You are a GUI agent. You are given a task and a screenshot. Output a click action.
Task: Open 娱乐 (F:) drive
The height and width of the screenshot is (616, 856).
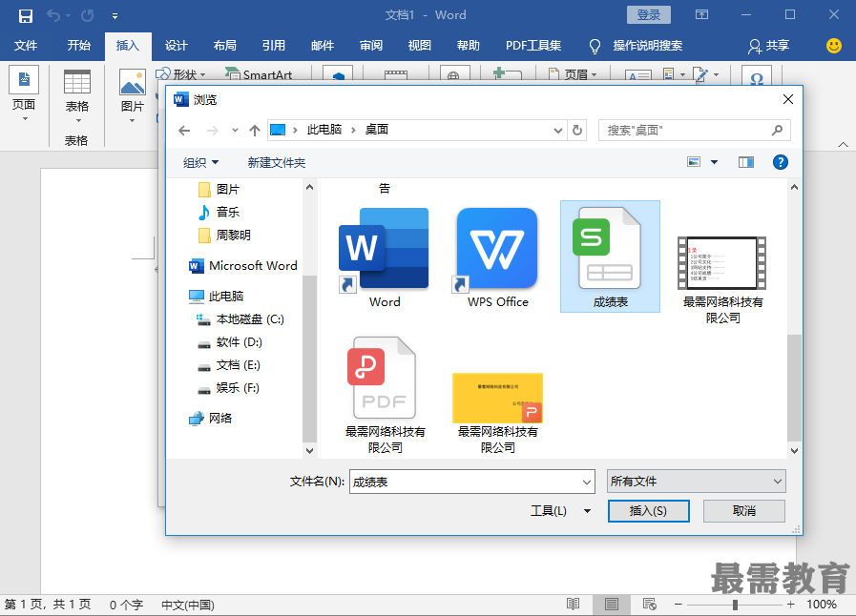[228, 388]
